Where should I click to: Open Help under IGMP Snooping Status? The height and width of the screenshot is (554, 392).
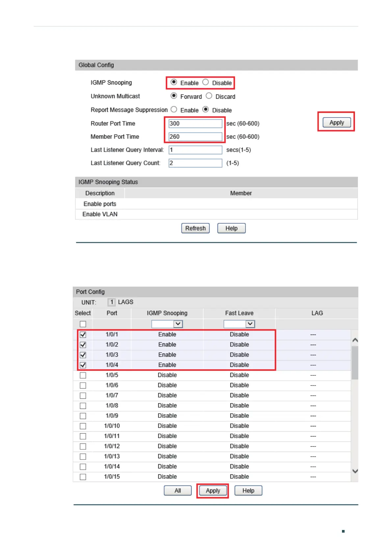point(231,228)
